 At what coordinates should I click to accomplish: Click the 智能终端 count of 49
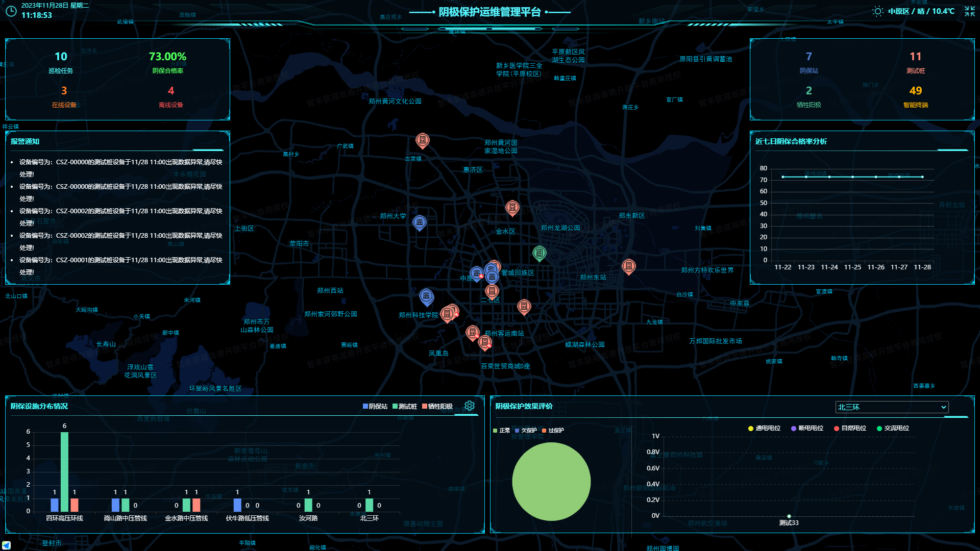click(x=916, y=96)
